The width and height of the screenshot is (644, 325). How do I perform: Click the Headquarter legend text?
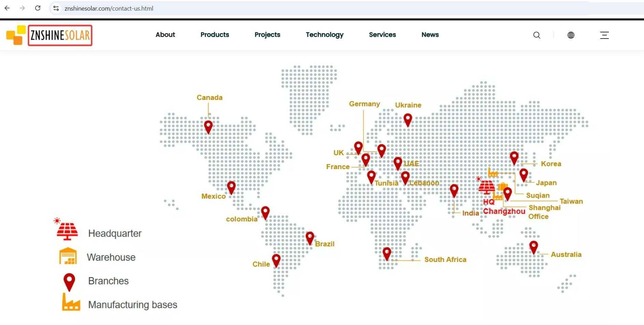click(115, 234)
